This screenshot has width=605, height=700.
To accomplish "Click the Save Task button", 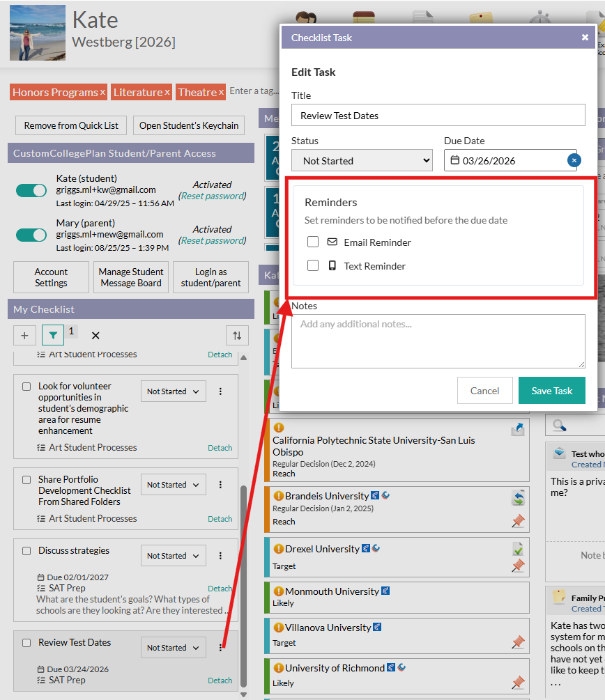I will coord(551,391).
